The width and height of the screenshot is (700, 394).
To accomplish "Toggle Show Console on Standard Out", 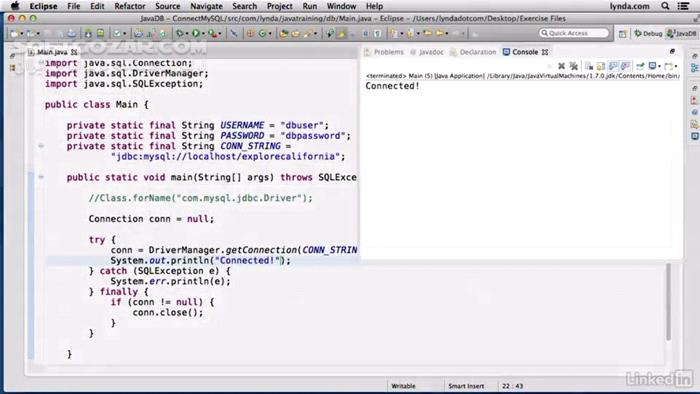I will pos(613,66).
